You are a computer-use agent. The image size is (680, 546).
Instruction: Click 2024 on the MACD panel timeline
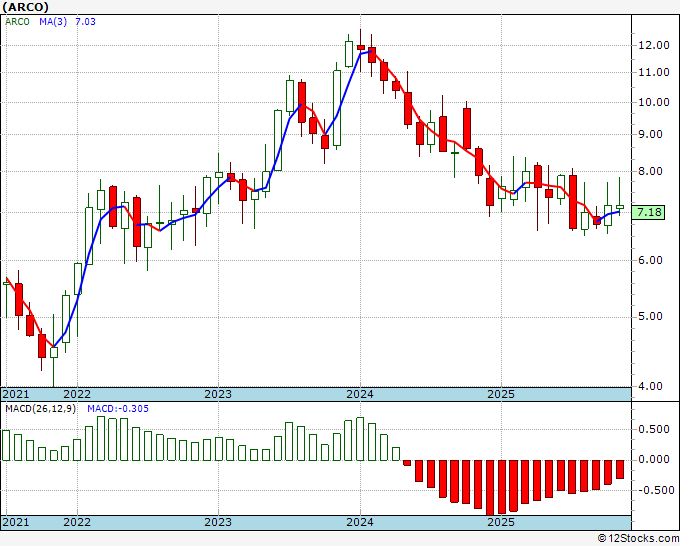pos(360,522)
